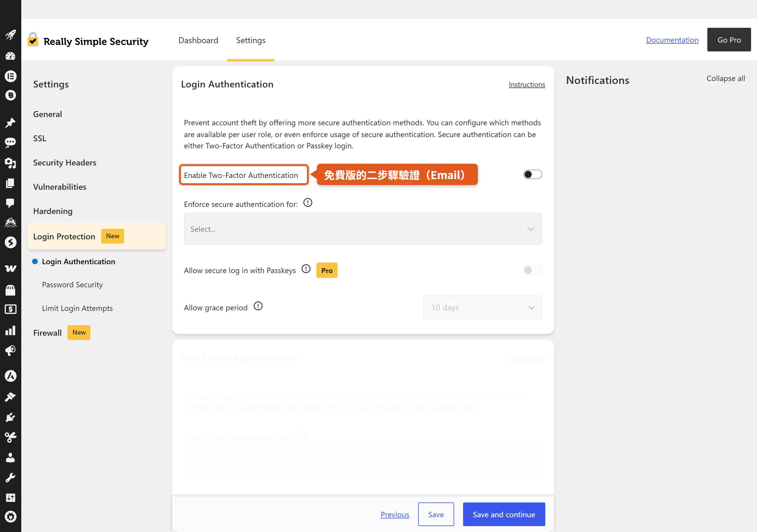Open Login Authentication Instructions link
Screen dimensions: 757x532
point(527,85)
